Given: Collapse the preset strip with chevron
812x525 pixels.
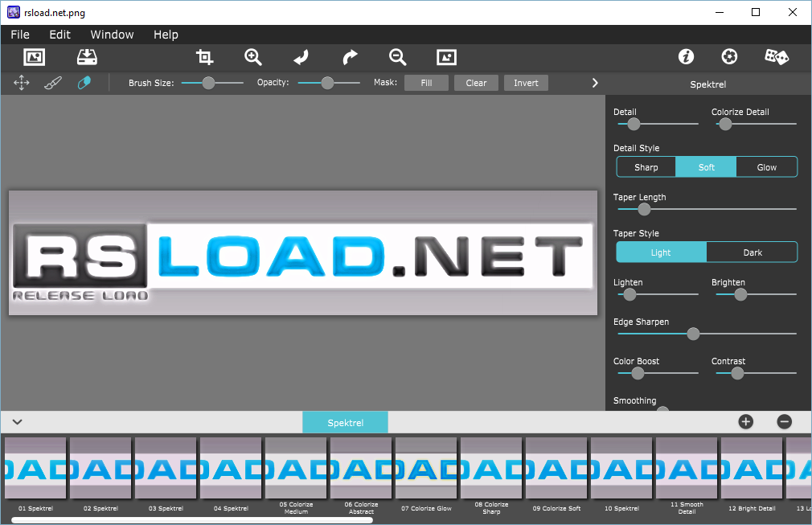Looking at the screenshot, I should [17, 422].
